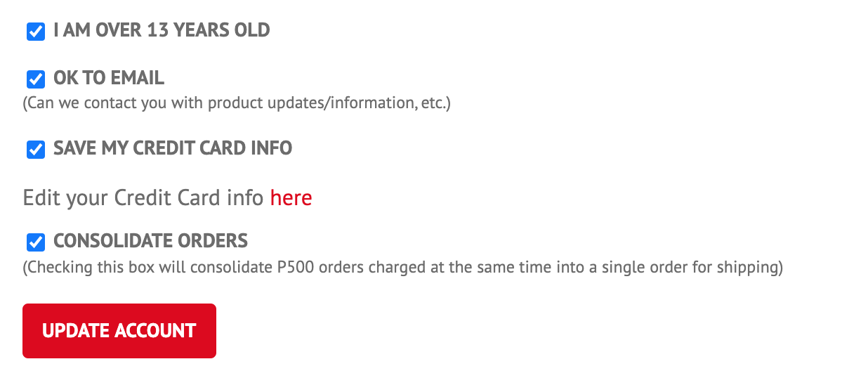Toggle the OK TO EMAIL checkbox

click(x=36, y=79)
